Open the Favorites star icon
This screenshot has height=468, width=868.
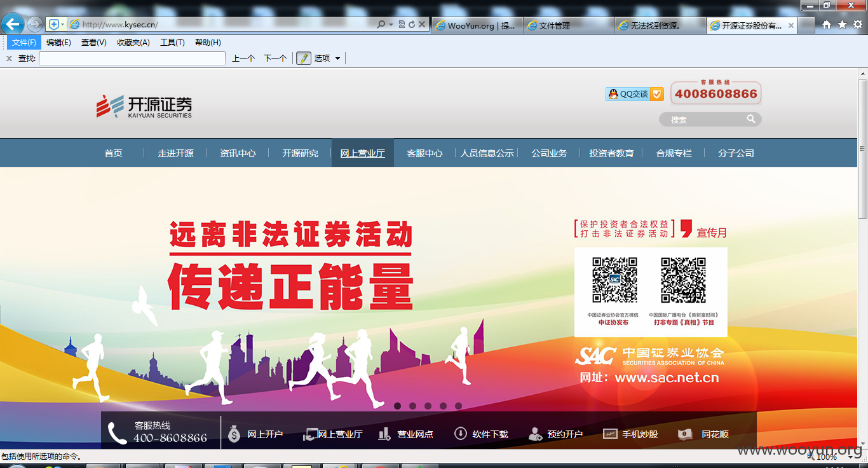click(x=842, y=24)
